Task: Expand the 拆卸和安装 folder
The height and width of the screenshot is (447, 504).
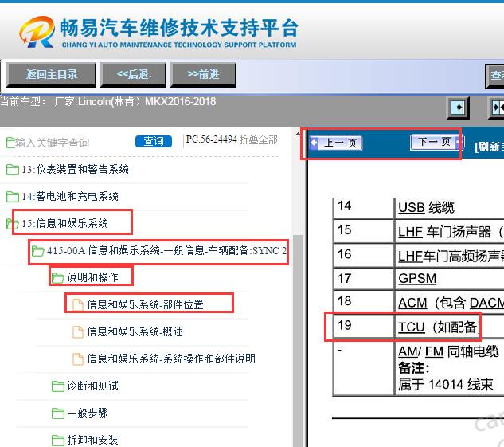Action: point(92,440)
